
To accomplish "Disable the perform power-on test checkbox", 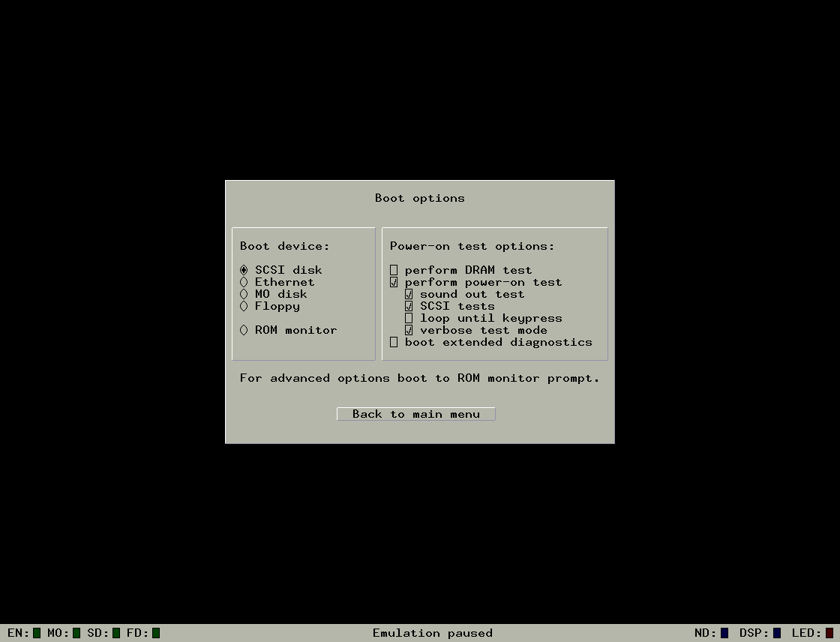I will click(394, 281).
